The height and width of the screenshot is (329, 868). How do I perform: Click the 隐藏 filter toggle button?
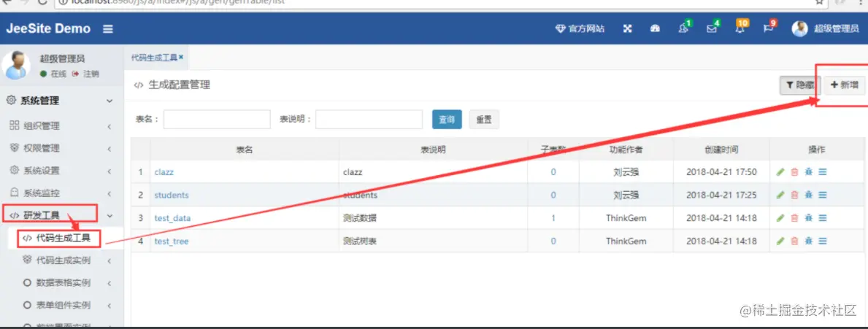800,85
